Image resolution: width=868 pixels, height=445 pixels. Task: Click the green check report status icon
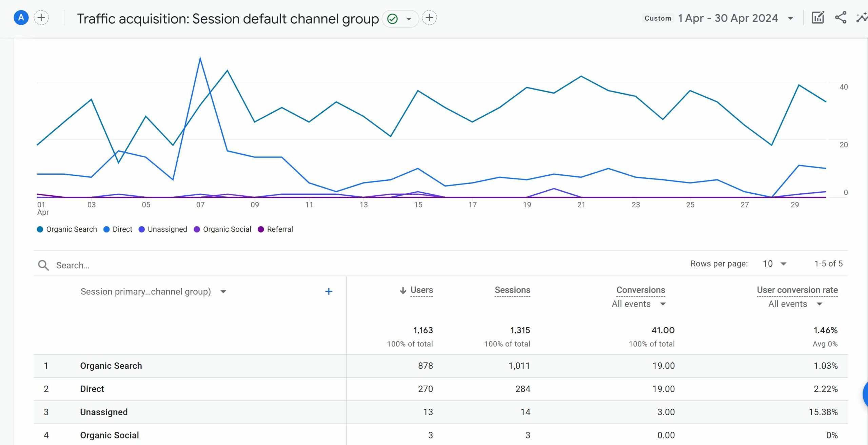(392, 19)
